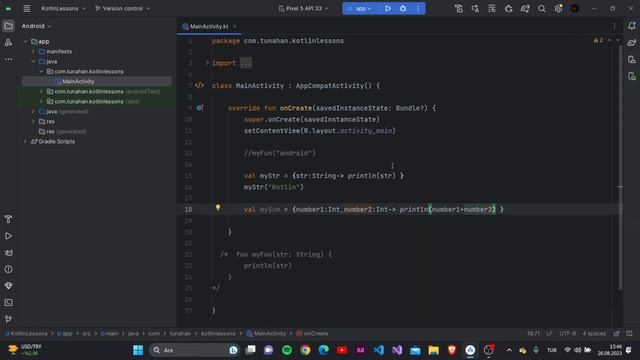Open the Git tool window icon

click(8, 319)
